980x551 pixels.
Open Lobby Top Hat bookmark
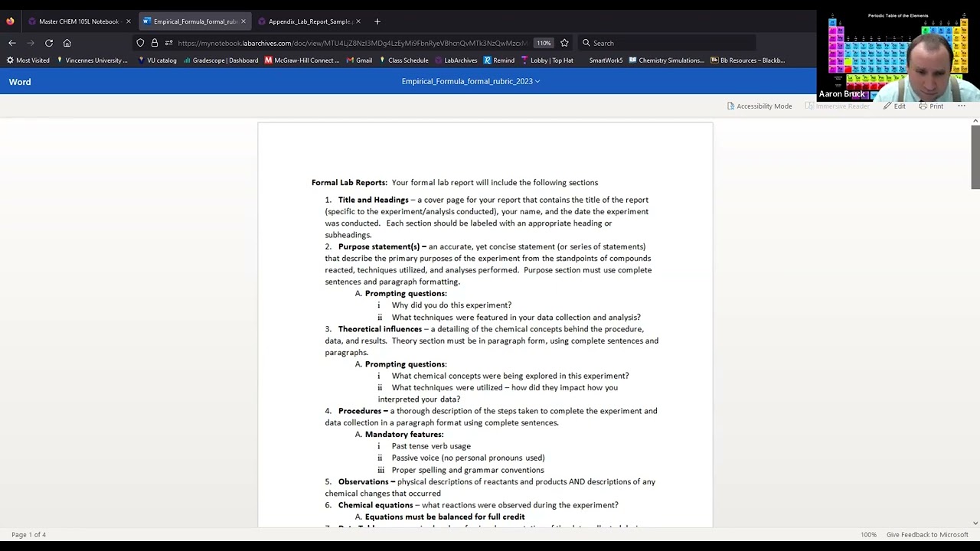[x=547, y=60]
